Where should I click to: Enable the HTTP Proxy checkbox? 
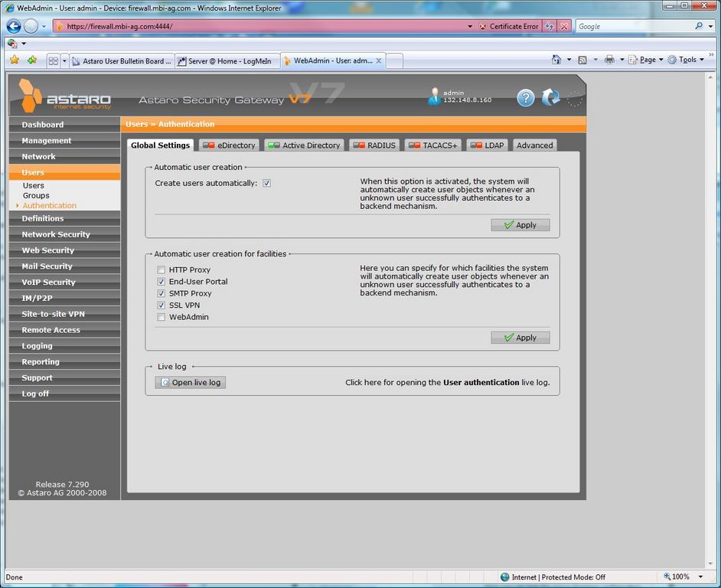tap(161, 269)
